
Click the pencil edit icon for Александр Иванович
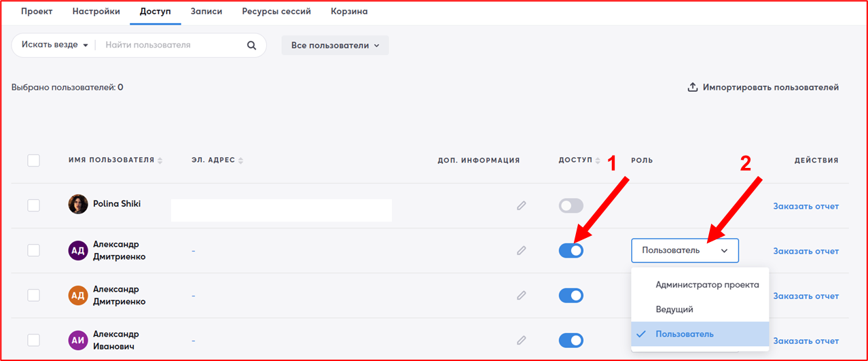521,340
